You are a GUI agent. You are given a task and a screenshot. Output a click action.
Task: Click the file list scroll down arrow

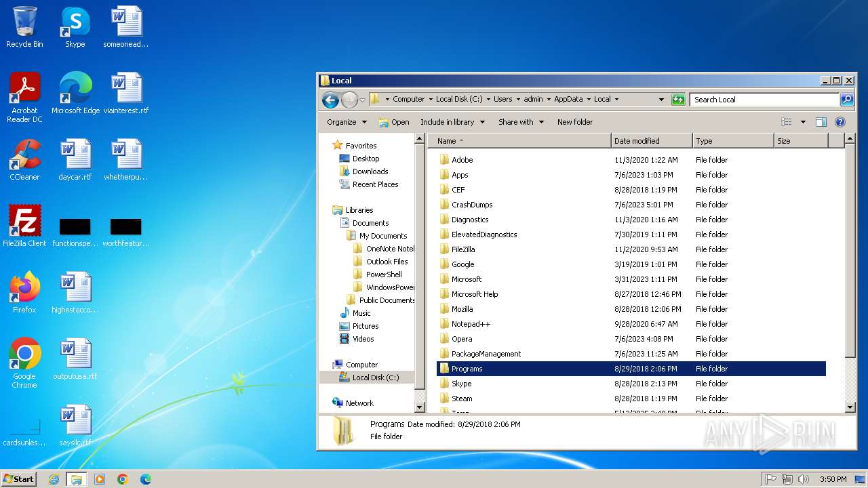pyautogui.click(x=850, y=407)
